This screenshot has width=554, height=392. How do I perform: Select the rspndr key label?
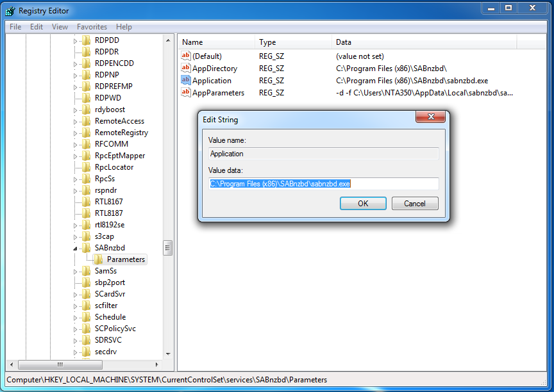pos(106,190)
